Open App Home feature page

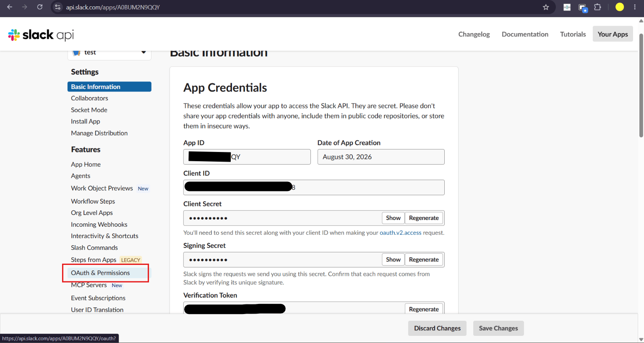point(86,165)
